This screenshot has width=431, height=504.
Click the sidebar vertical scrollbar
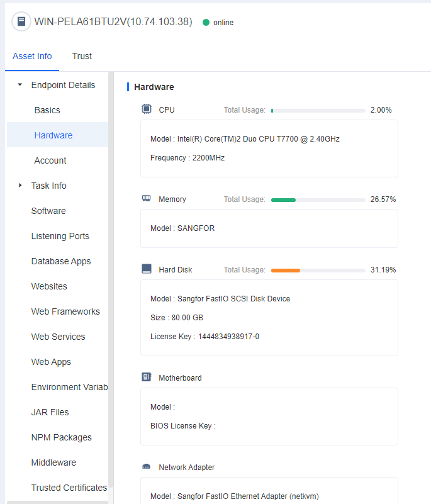(x=111, y=283)
